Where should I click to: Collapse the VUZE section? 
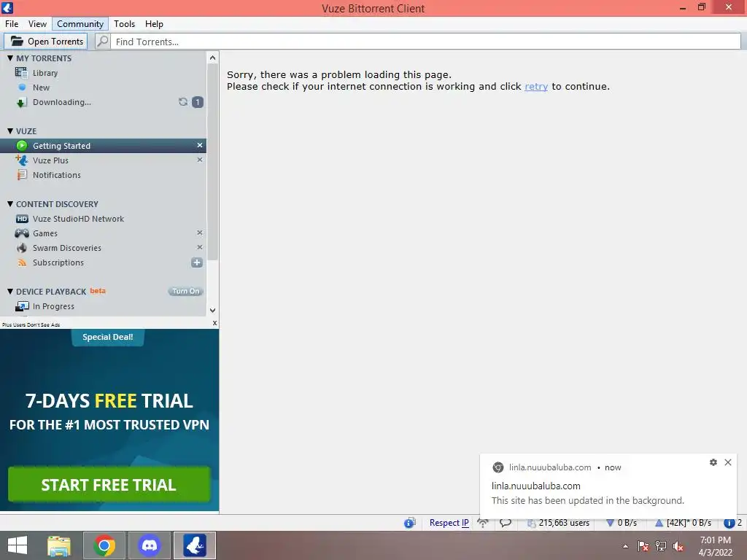pos(10,131)
